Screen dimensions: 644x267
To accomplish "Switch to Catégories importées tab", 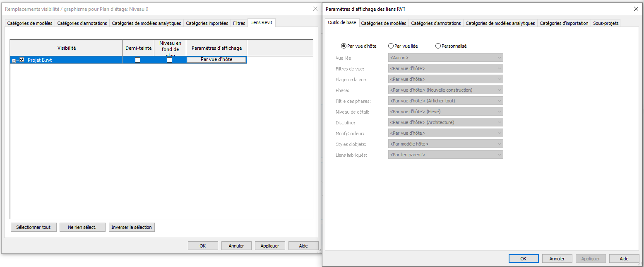I will pos(207,23).
